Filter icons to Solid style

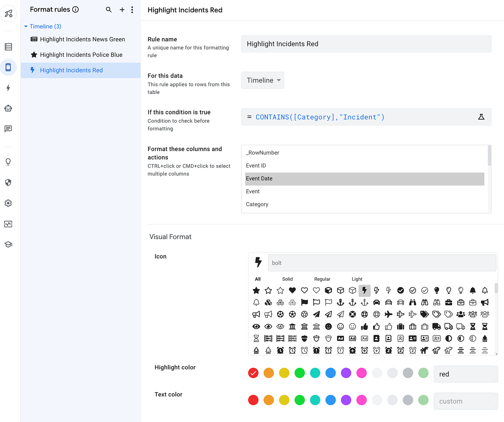pyautogui.click(x=287, y=279)
